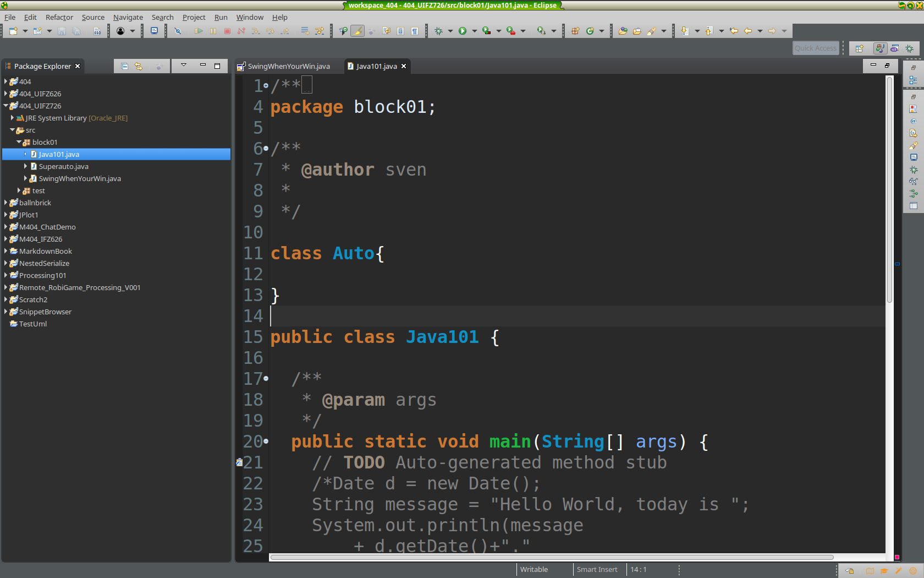Viewport: 924px width, 578px height.
Task: Click the New file wizard icon
Action: pos(13,31)
